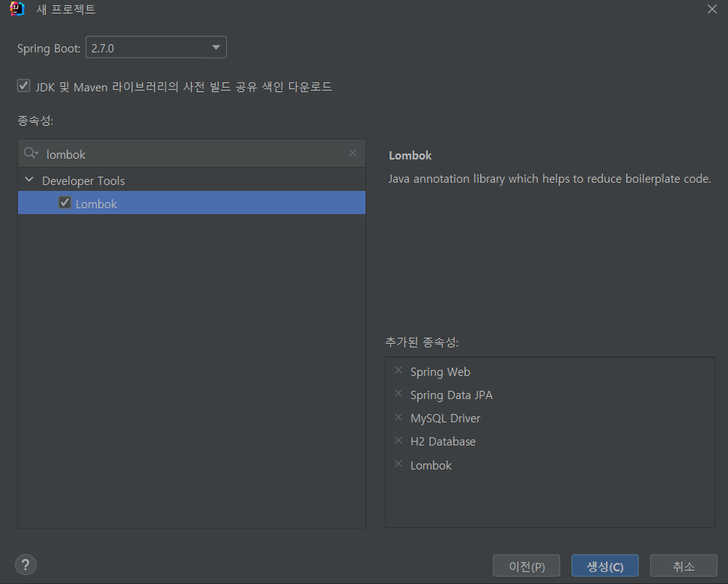Remove H2 Database from added dependencies

[398, 440]
